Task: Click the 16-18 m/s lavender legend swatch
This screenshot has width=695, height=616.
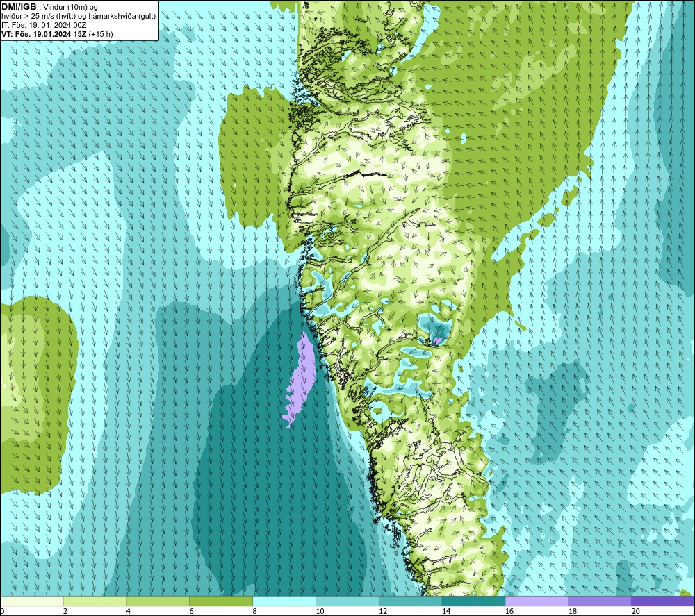Action: coord(537,601)
